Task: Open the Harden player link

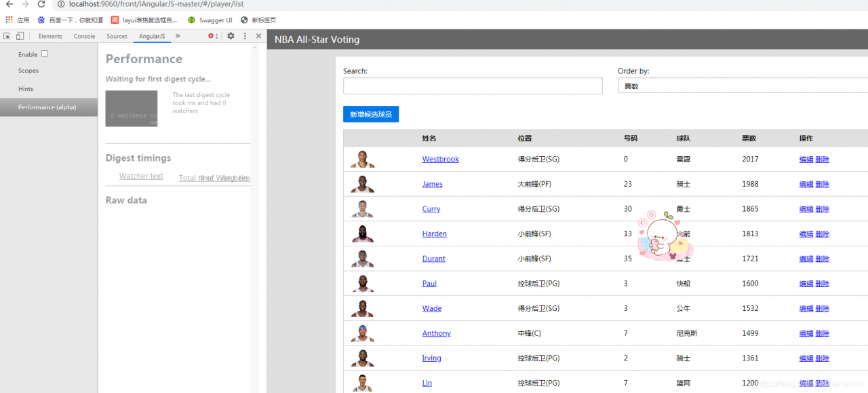Action: pos(435,233)
